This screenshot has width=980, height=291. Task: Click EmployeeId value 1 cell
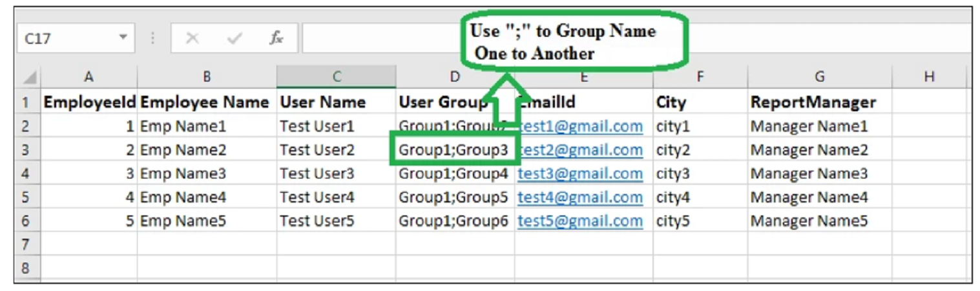point(89,126)
